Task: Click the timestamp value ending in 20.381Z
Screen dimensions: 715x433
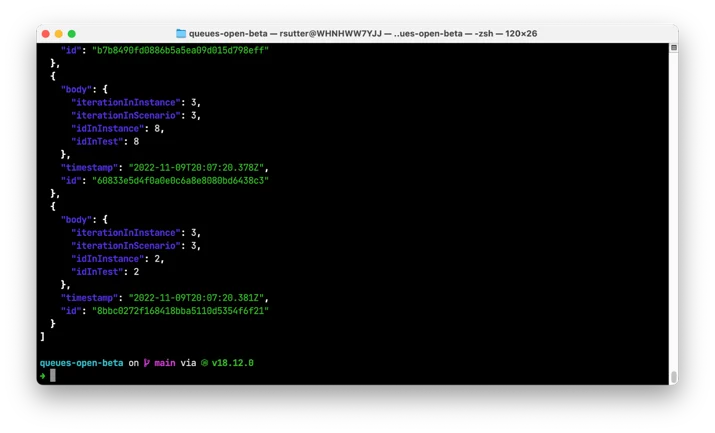Action: tap(196, 298)
